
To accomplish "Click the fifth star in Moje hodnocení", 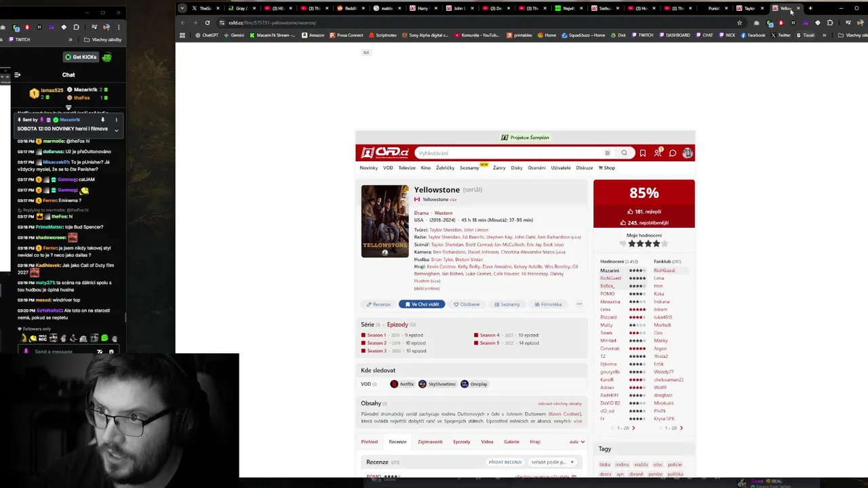I will click(665, 244).
